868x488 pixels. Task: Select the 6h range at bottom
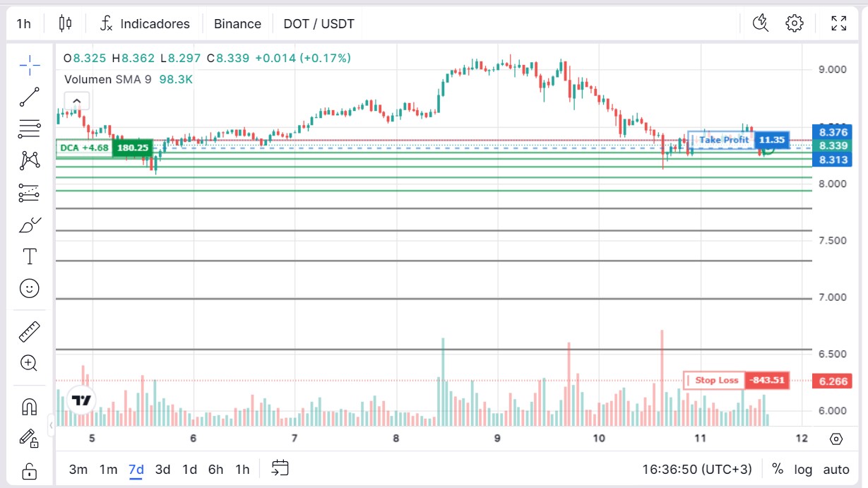(x=215, y=469)
